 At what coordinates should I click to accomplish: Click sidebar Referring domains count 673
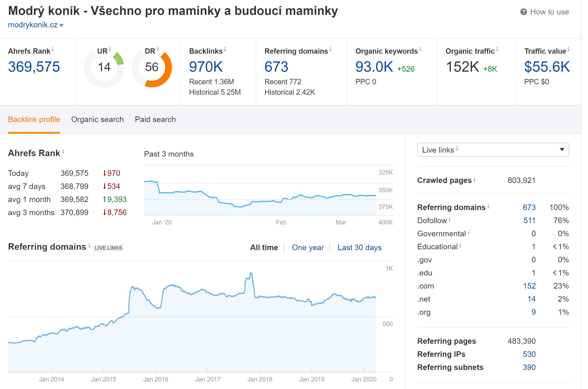pos(529,207)
